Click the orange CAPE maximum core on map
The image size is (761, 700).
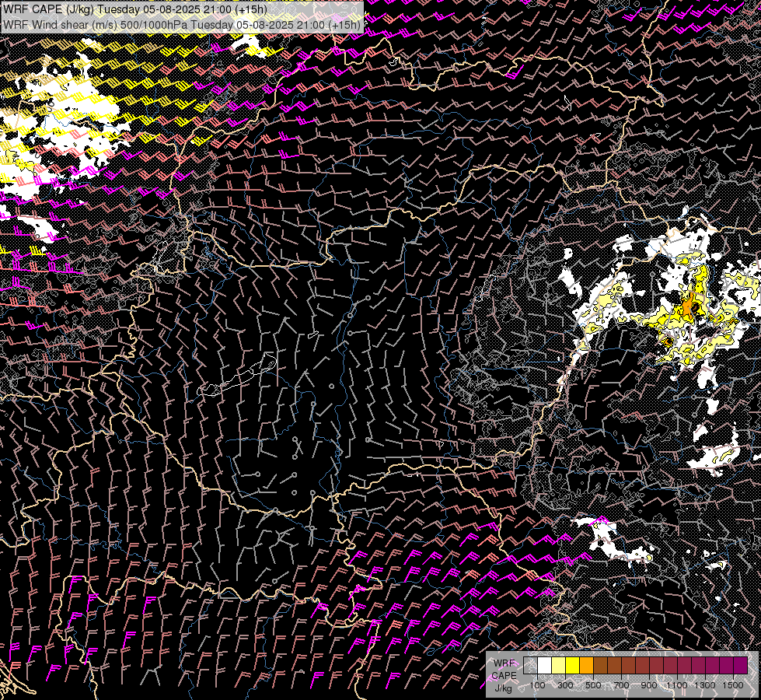point(688,306)
